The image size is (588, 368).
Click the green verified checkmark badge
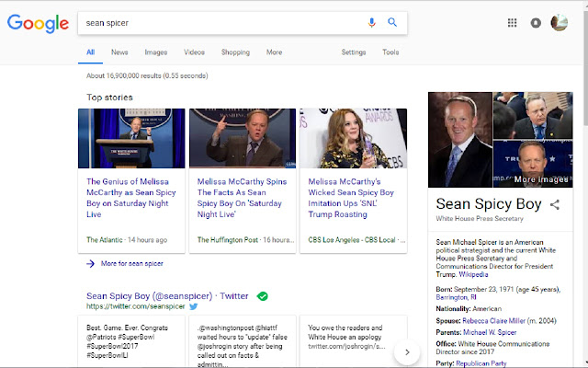(263, 296)
